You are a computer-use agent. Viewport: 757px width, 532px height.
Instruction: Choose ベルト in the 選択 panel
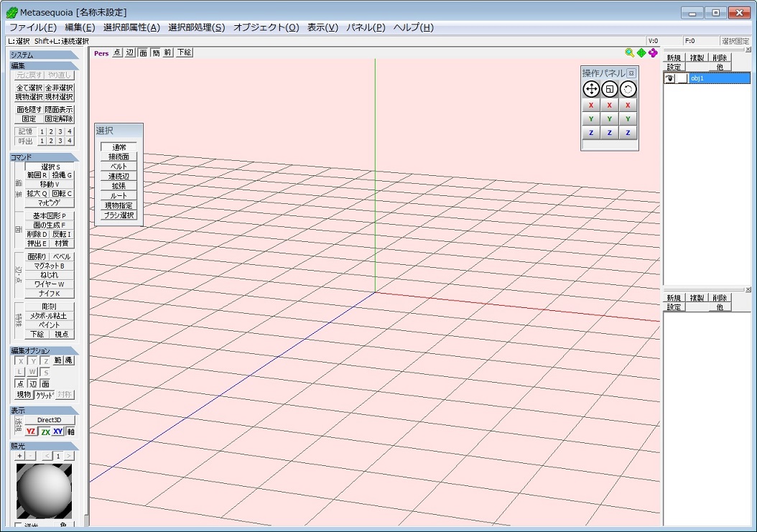(119, 167)
